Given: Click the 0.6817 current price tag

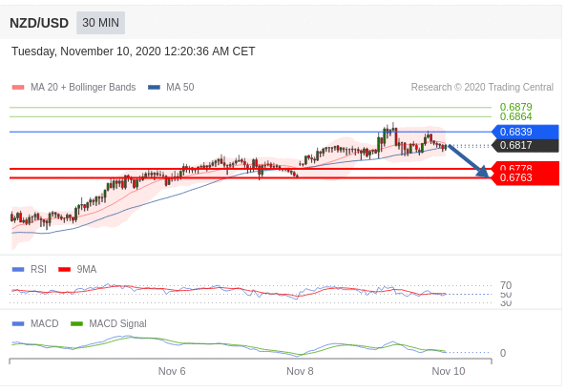Looking at the screenshot, I should [x=525, y=145].
